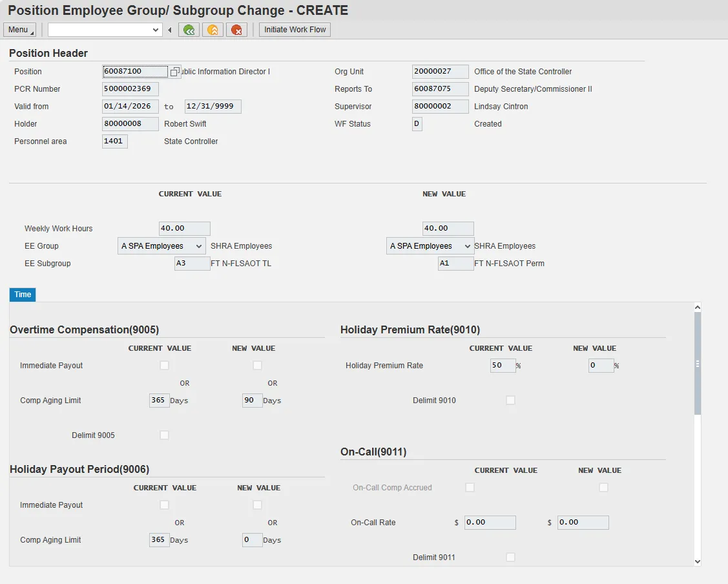Click the yellow Exit icon in toolbar
The width and height of the screenshot is (728, 584).
tap(213, 30)
